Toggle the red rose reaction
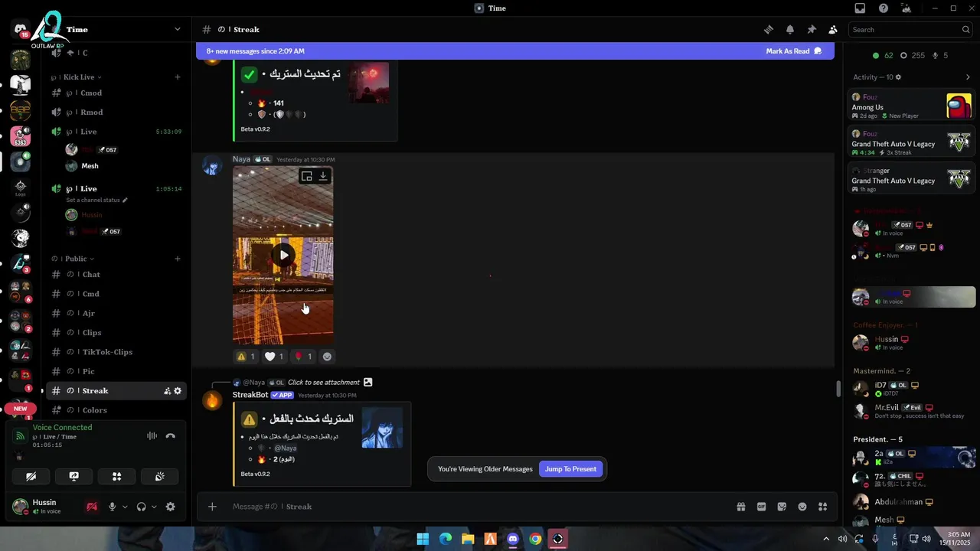Screen dimensions: 980x551 303,357
